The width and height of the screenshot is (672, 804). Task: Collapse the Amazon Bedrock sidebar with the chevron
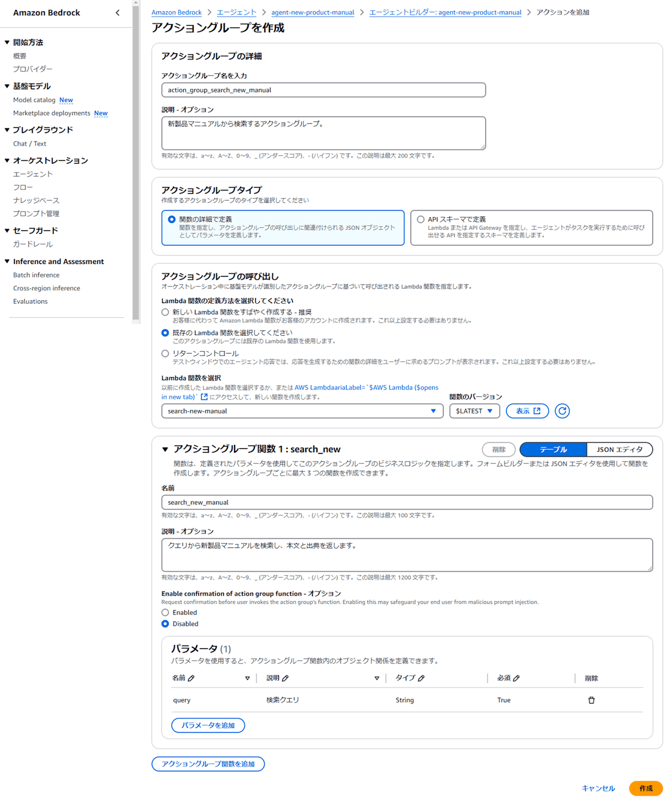[x=117, y=12]
